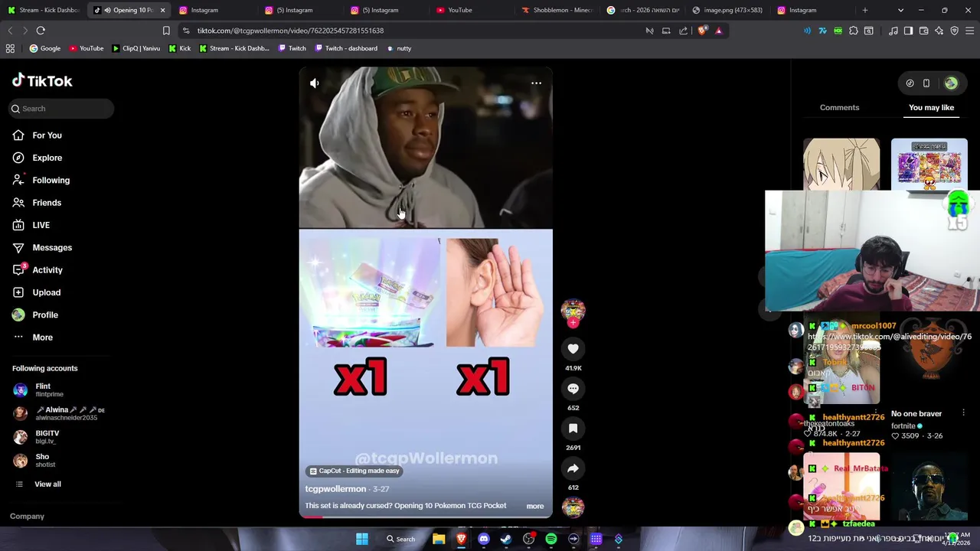Open Spotify from the taskbar
The height and width of the screenshot is (551, 980).
coord(550,539)
